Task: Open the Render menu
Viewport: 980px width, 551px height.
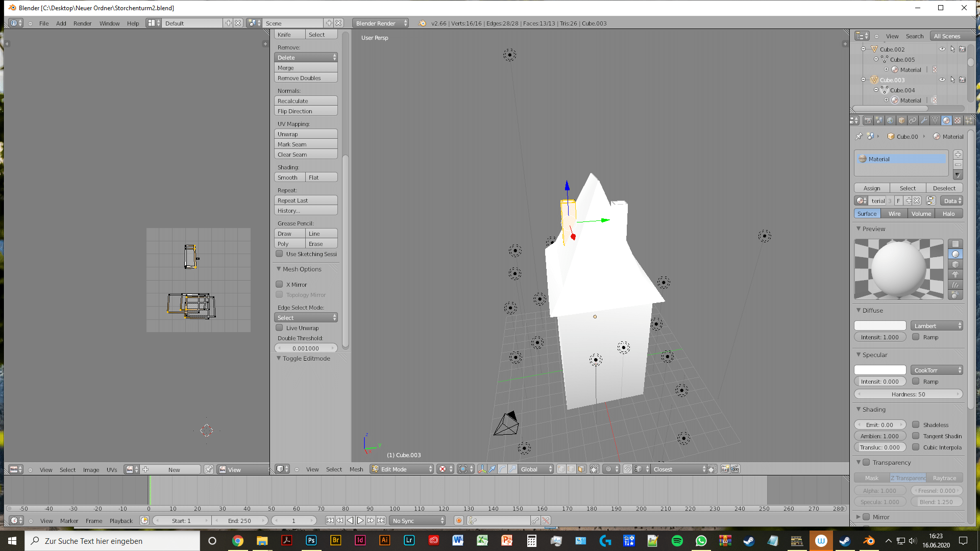Action: (x=82, y=23)
